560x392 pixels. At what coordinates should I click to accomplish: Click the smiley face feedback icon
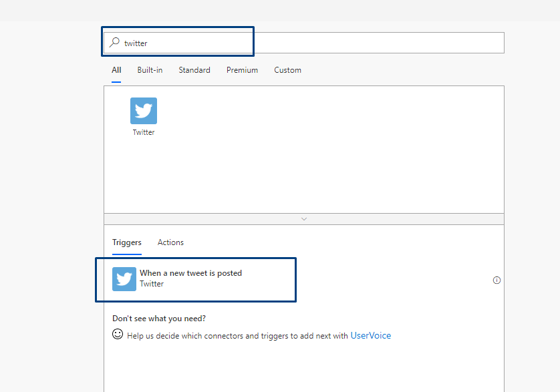click(x=118, y=334)
